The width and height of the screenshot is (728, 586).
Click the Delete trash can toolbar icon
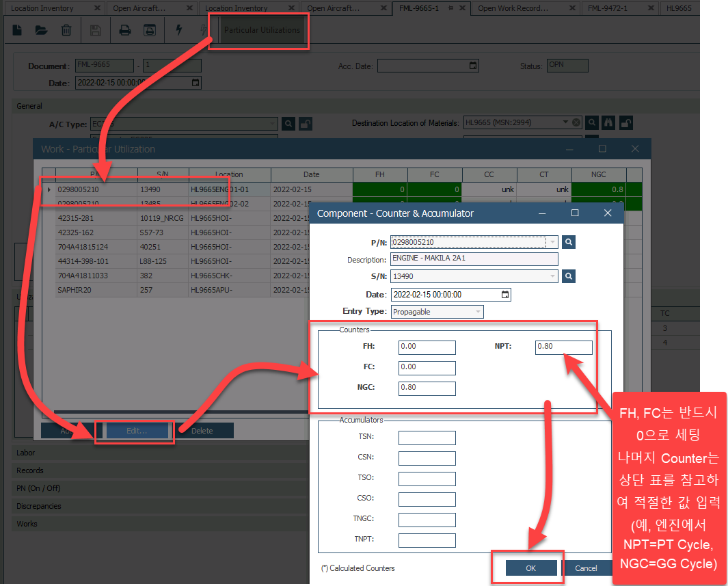tap(66, 30)
